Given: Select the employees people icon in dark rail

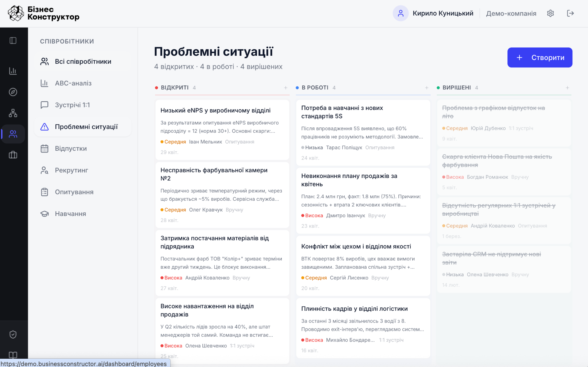Looking at the screenshot, I should tap(13, 134).
